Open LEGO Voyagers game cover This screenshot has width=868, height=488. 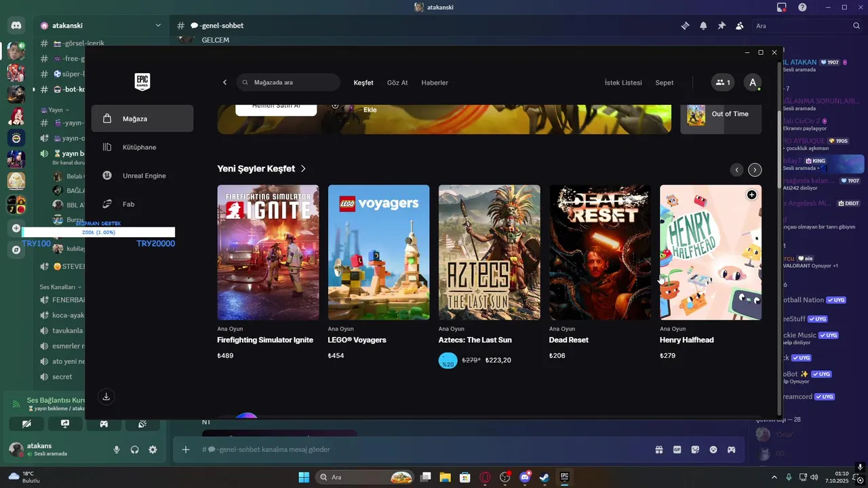378,252
